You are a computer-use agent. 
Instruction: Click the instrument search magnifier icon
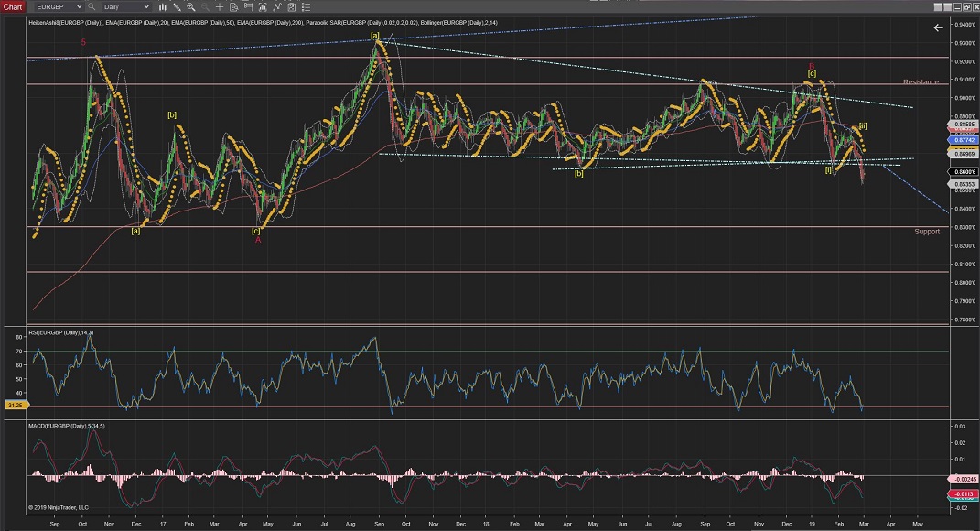coord(92,7)
